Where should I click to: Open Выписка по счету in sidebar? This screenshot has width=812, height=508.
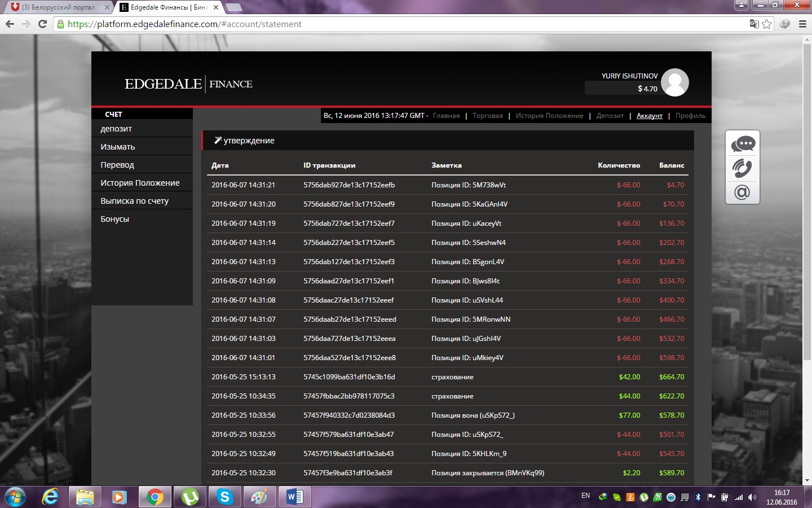pos(135,201)
